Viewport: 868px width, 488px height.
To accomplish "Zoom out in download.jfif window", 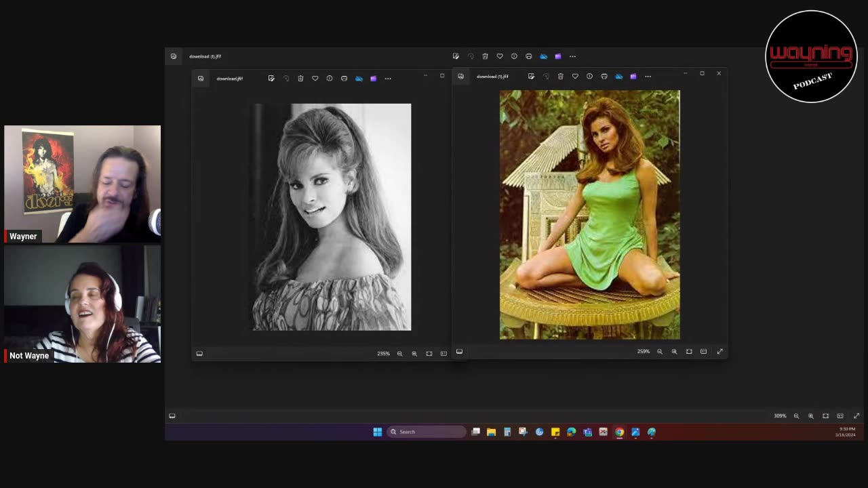I will 399,354.
